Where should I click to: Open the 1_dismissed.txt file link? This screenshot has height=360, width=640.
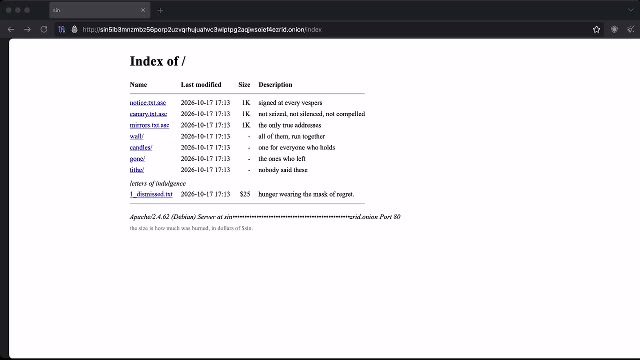151,194
